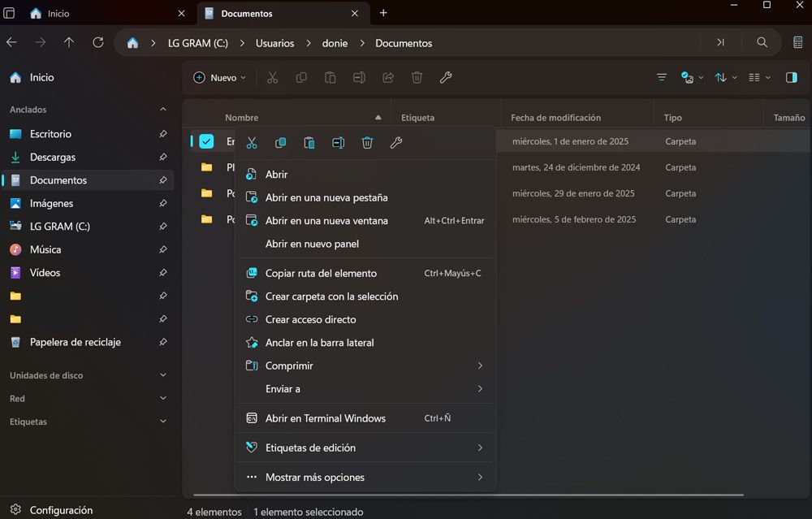Click the home icon in the address bar

tap(132, 43)
